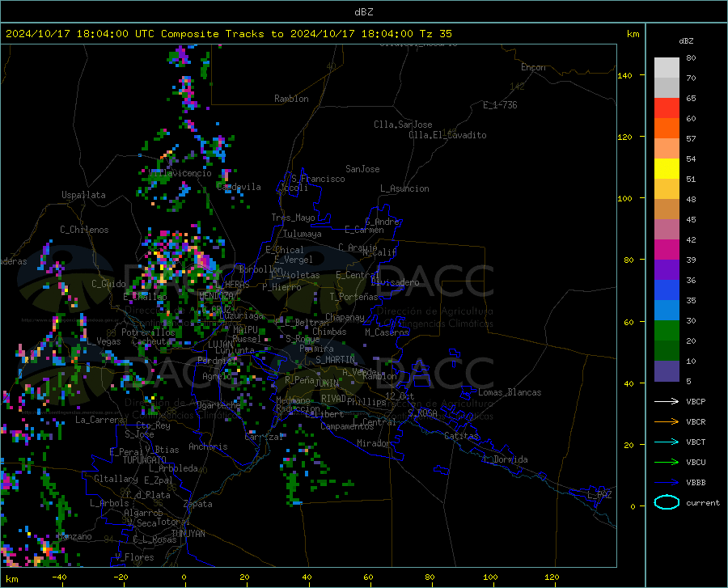This screenshot has height=588, width=728.
Task: Click the E_1-736 map label
Action: [500, 105]
